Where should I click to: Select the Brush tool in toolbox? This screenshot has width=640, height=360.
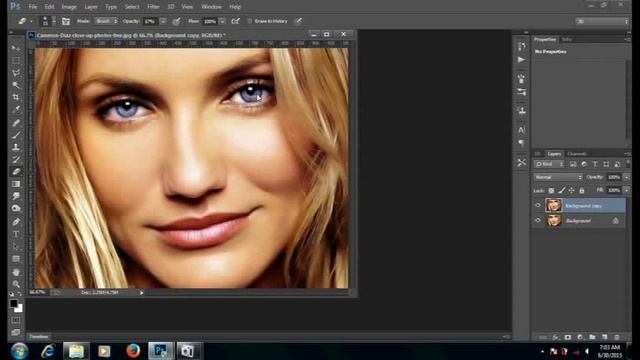(16, 135)
